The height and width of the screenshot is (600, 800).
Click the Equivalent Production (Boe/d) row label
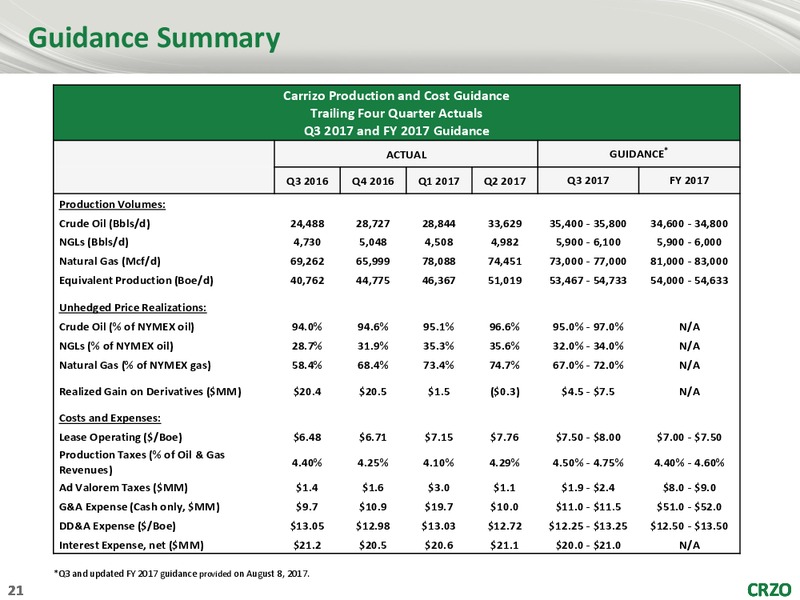136,281
